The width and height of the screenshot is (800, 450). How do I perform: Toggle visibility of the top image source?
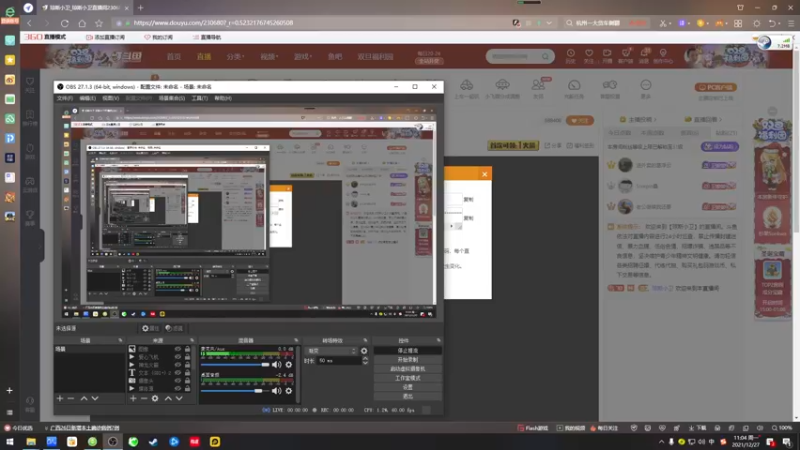click(178, 349)
